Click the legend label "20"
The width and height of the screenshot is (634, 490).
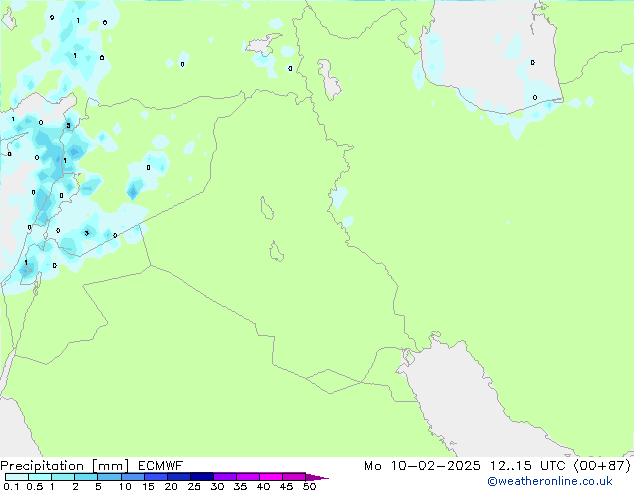[171, 486]
